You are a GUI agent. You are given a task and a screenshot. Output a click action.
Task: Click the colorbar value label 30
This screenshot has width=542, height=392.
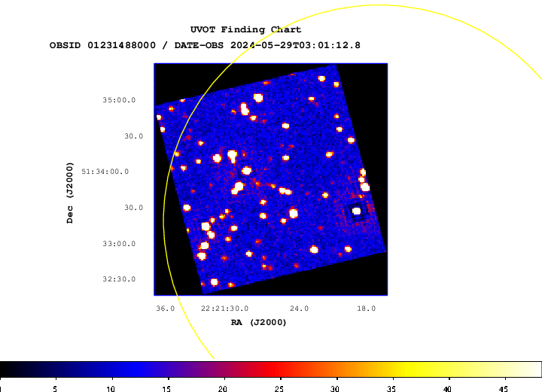(x=335, y=389)
